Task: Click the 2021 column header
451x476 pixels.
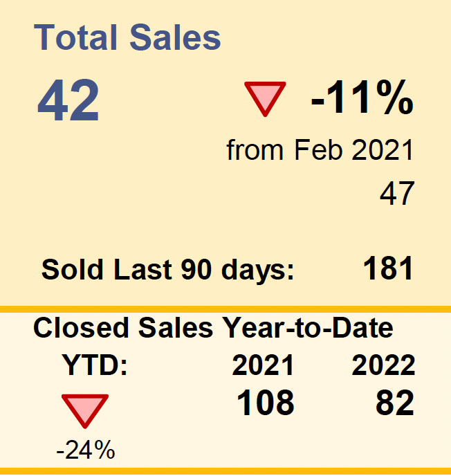Action: pos(263,365)
